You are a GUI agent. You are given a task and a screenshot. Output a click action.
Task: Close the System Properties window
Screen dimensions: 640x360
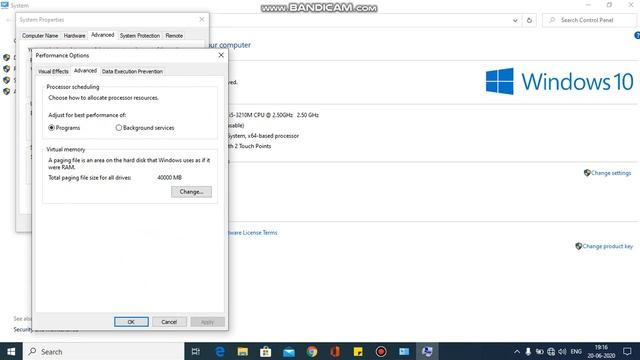tap(202, 19)
